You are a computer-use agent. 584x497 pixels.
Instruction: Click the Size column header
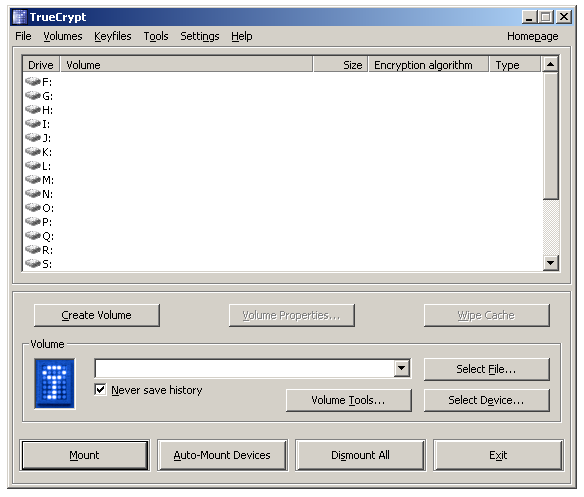[340, 64]
